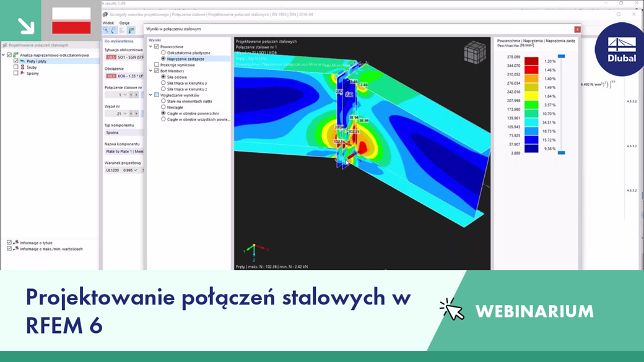Select Ciągłe w obrębie powierzchni option

[x=163, y=113]
